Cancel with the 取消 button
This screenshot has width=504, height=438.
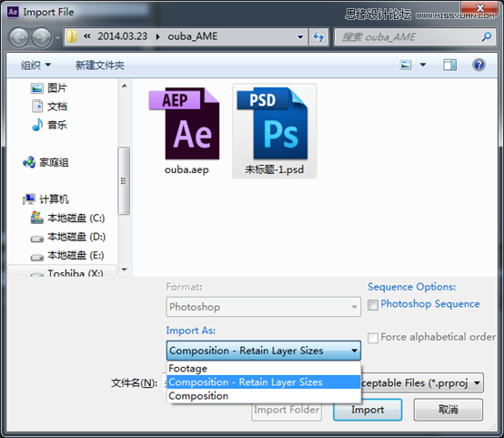[449, 410]
